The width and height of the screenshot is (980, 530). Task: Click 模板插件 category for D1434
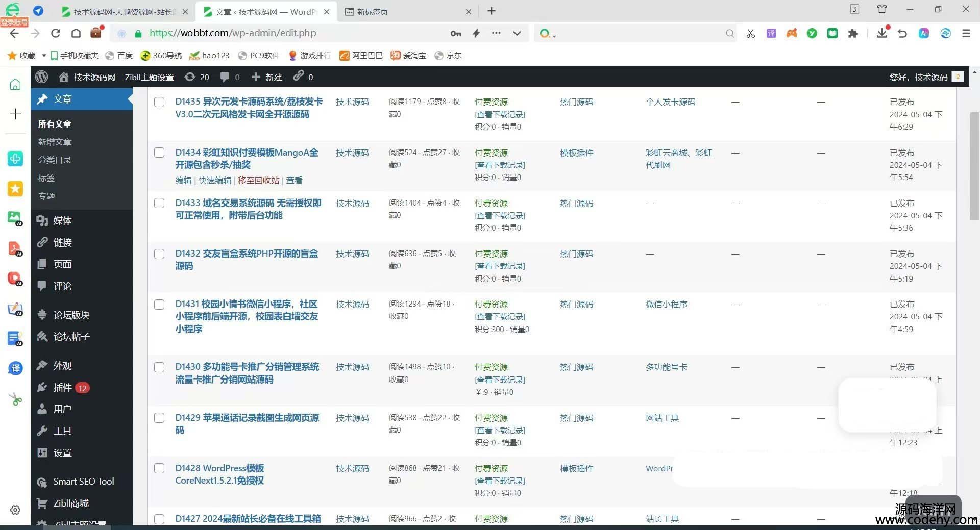pos(576,153)
